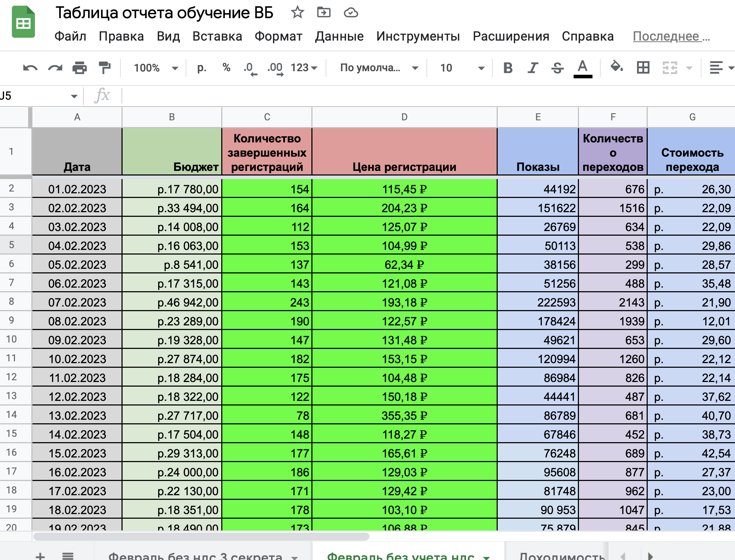Open the name box dropdown

coord(74,96)
